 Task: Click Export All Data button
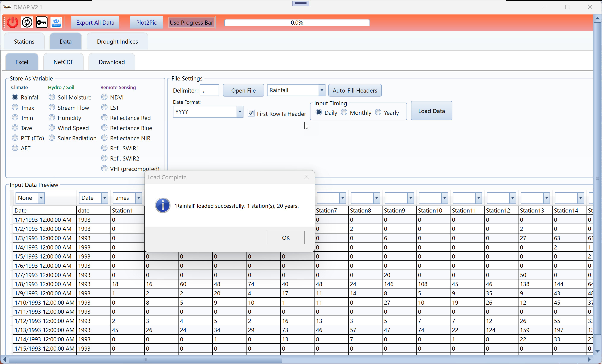(x=95, y=22)
